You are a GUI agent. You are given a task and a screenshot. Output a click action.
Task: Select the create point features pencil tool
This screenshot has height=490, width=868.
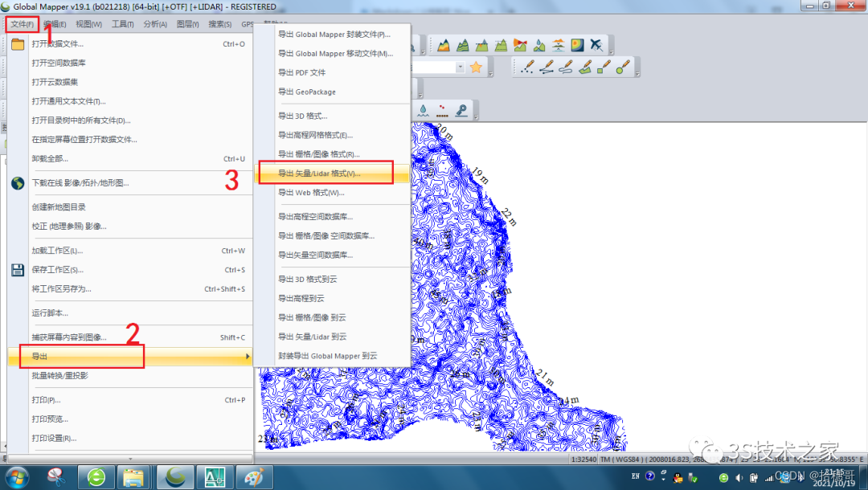pyautogui.click(x=527, y=67)
